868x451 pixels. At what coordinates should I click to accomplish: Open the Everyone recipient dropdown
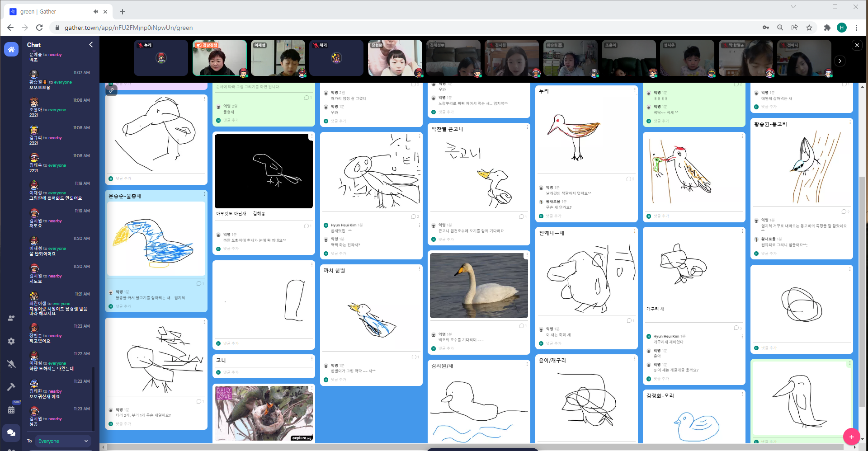point(63,441)
